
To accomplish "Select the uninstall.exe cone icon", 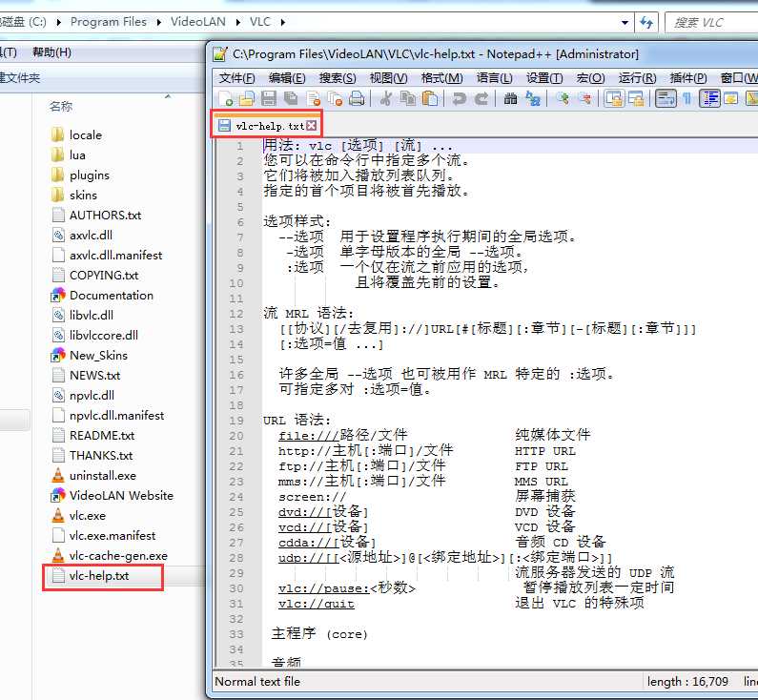I will [58, 475].
